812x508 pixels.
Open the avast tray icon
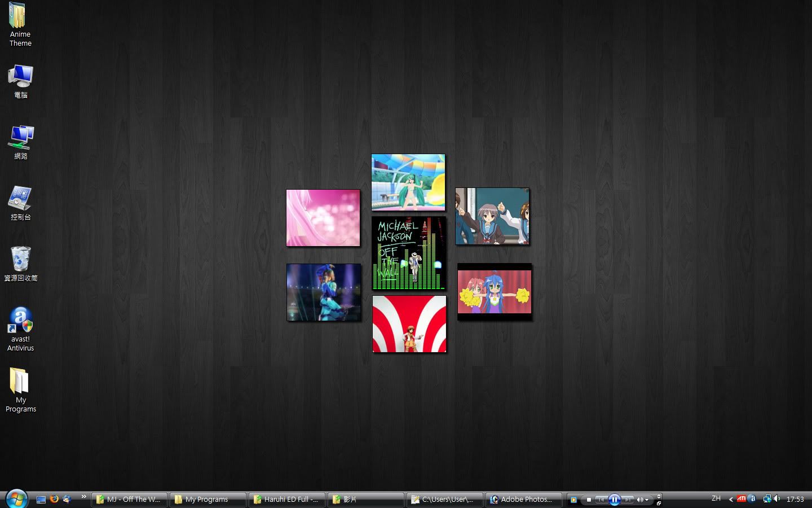point(752,498)
